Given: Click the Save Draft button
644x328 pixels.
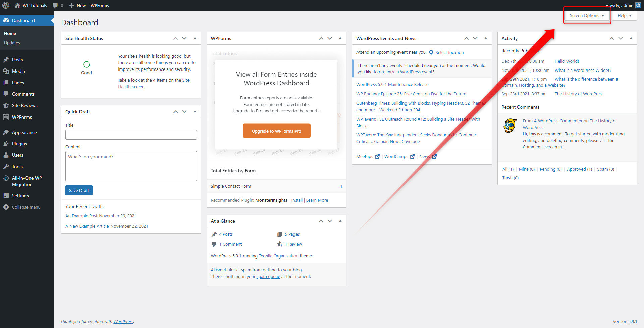Looking at the screenshot, I should coord(79,190).
